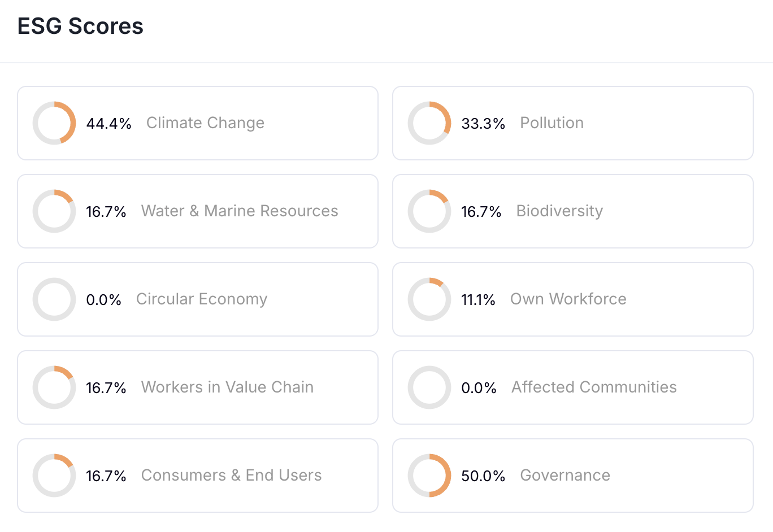Click the 50.0% Governance score value
773x532 pixels.
pos(483,476)
